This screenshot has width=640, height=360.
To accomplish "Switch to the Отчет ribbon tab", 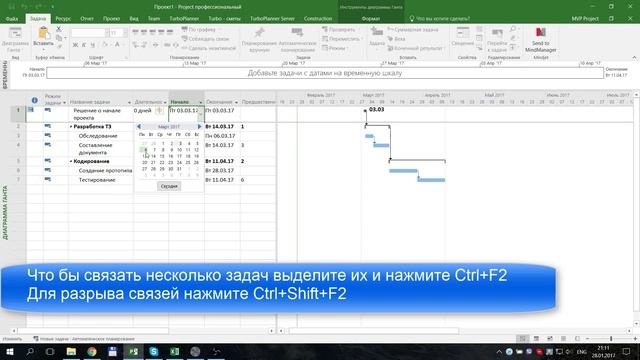I will click(87, 19).
